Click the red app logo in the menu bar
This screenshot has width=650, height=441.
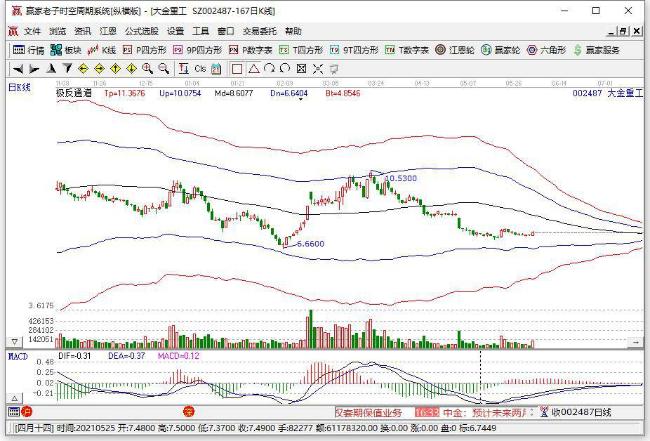[x=13, y=31]
